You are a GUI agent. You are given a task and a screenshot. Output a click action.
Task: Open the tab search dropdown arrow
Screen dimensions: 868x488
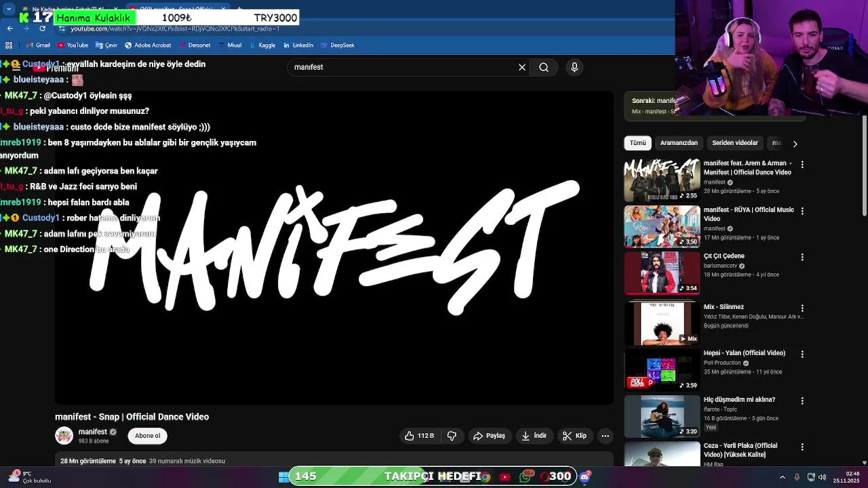[9, 9]
